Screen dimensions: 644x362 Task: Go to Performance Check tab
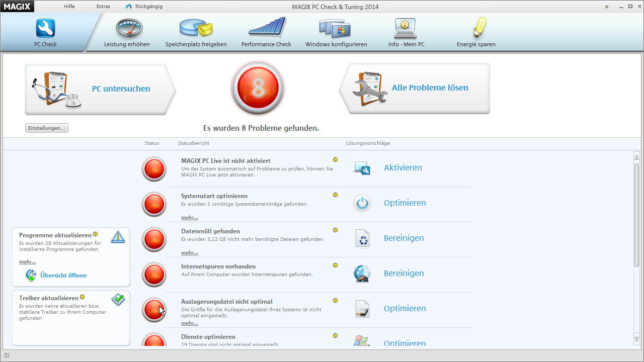pyautogui.click(x=266, y=32)
